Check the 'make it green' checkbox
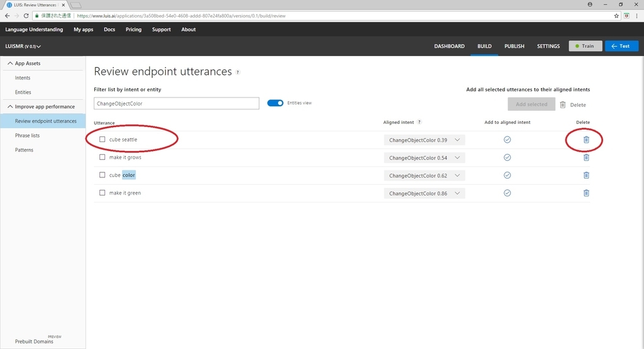Viewport: 644px width, 349px height. (x=103, y=192)
